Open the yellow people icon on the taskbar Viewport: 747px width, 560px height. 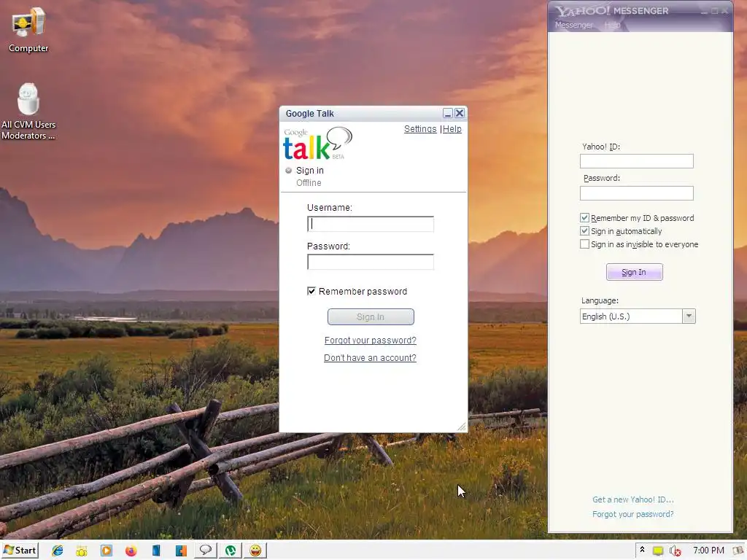82,551
